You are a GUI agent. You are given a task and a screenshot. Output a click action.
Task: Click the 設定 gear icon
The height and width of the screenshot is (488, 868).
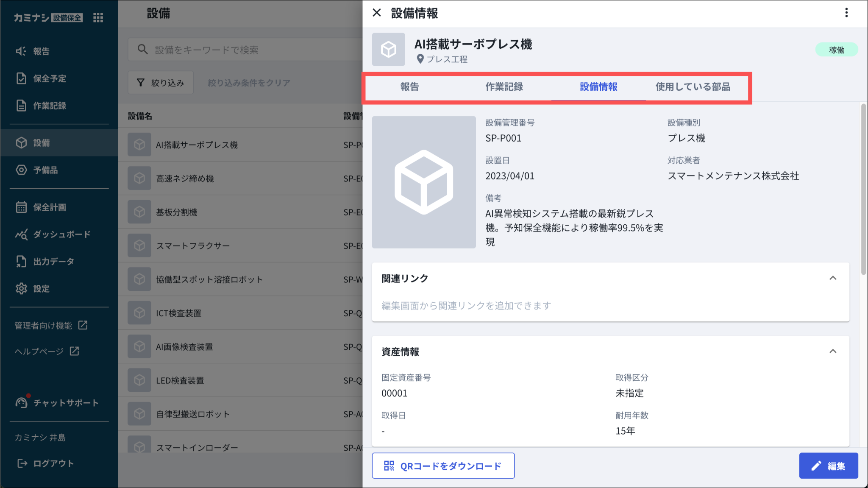(x=21, y=289)
